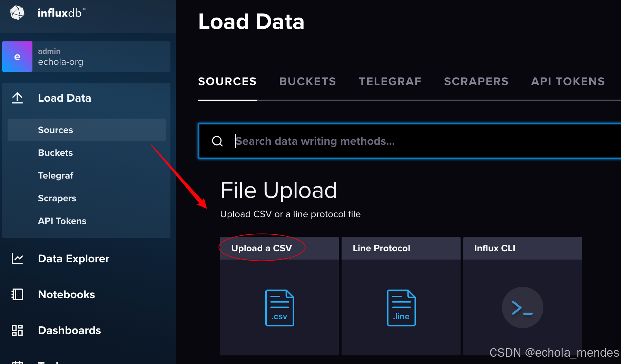This screenshot has height=364, width=621.
Task: Switch to the API Tokens tab
Action: (x=568, y=81)
